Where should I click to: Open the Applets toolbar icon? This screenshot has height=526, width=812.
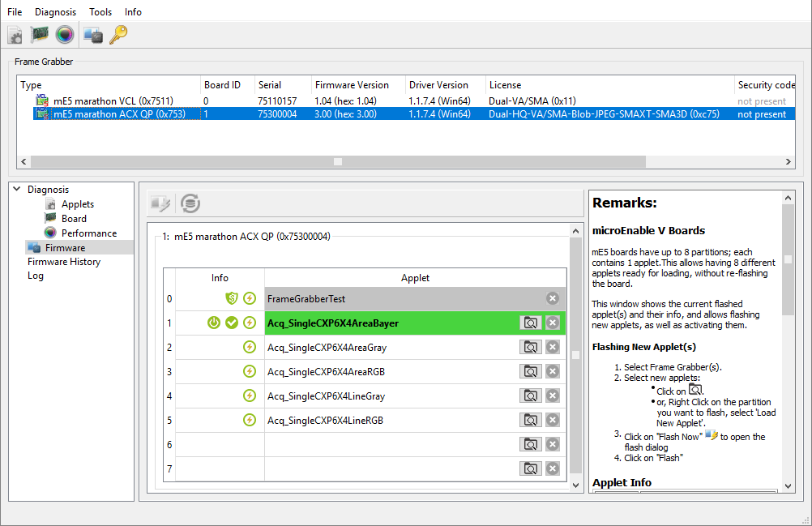[x=15, y=35]
